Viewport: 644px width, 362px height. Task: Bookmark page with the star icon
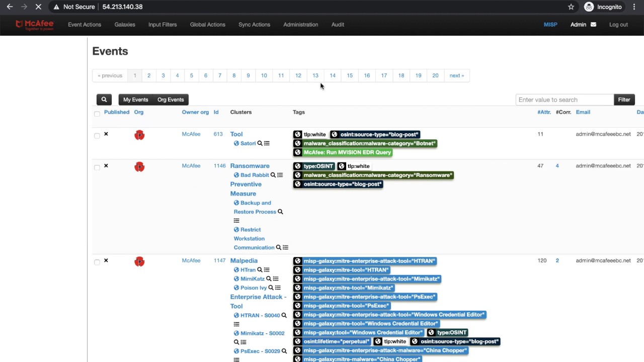(x=571, y=7)
